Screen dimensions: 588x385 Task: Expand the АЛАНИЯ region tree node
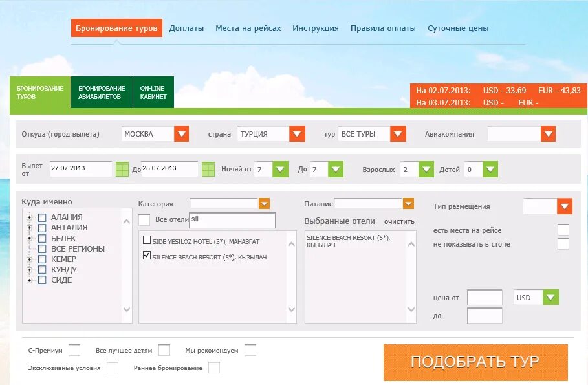click(x=29, y=217)
